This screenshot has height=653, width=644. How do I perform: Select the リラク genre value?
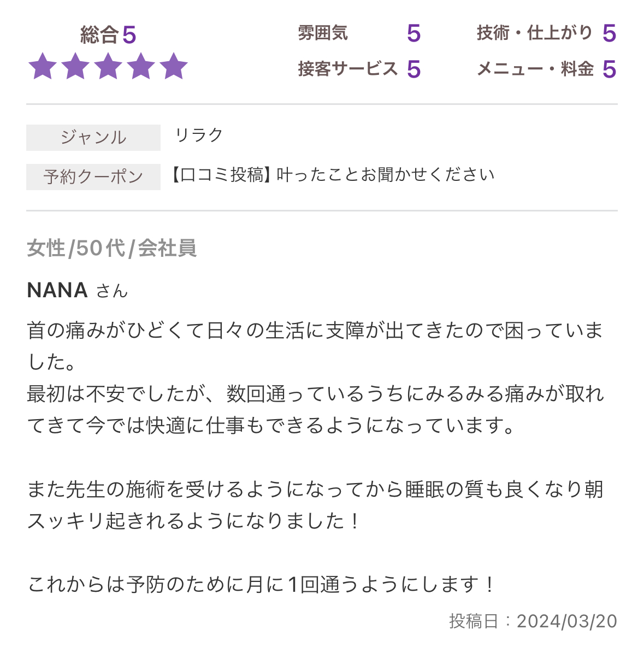click(x=199, y=135)
